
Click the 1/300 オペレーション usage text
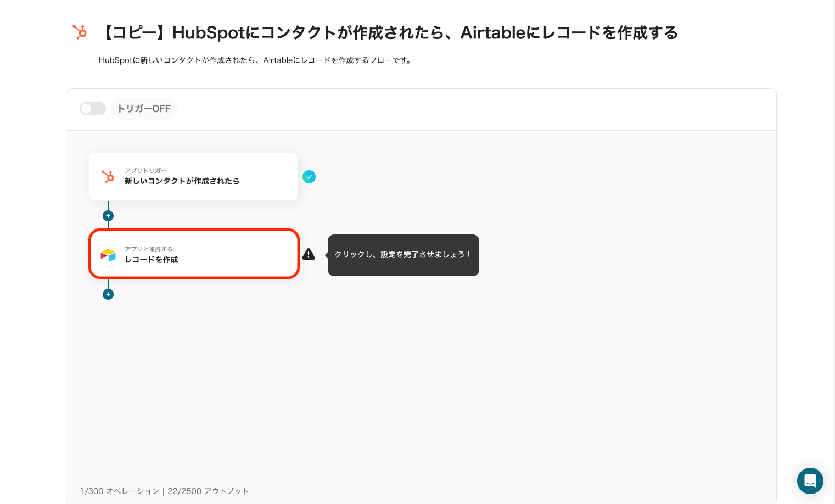click(120, 491)
